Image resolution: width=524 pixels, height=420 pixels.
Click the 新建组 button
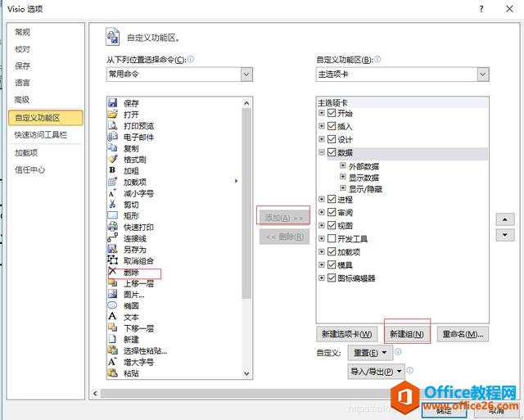click(407, 334)
